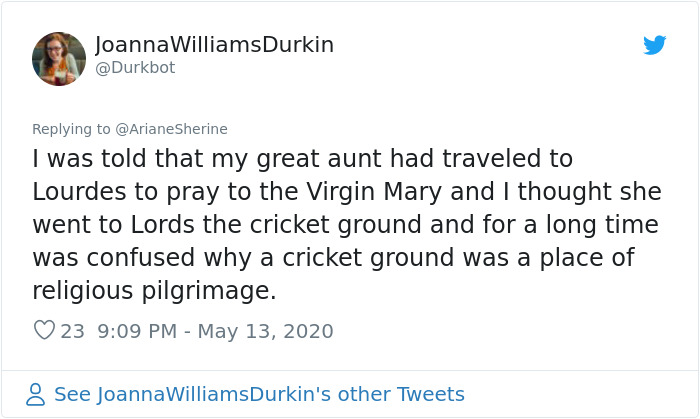This screenshot has width=700, height=419.
Task: Open JoannaWilliamsDurkin's profile picture
Action: pos(59,58)
